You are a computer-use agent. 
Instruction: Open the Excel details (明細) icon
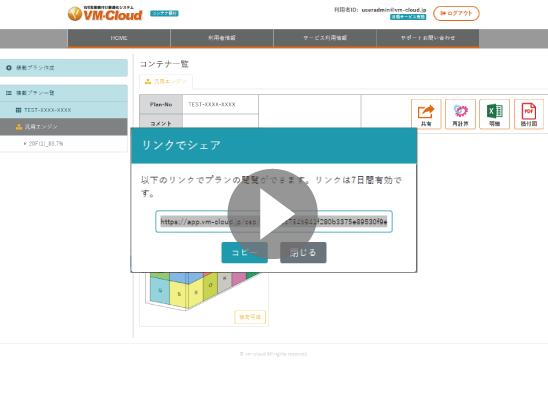495,114
